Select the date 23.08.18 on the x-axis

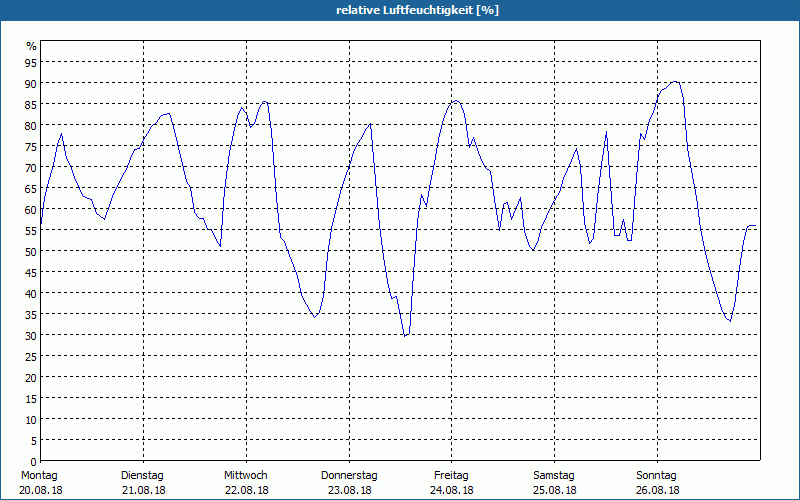click(x=349, y=490)
